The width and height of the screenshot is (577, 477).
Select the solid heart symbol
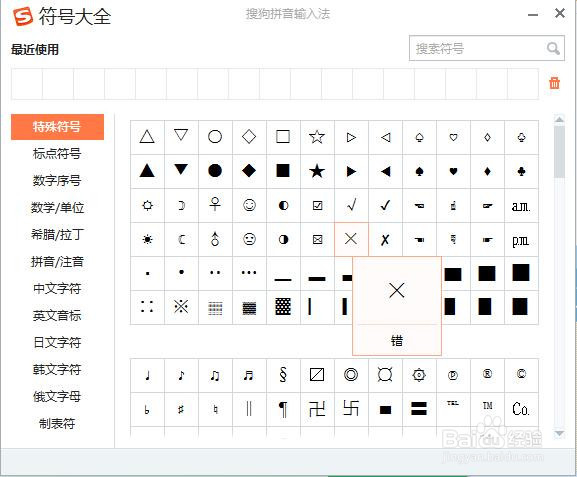click(453, 171)
